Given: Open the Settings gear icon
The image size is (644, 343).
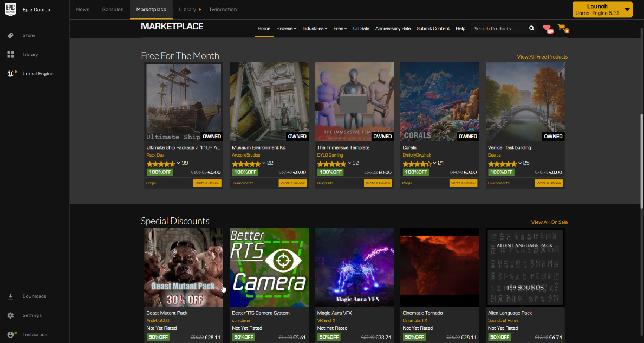Looking at the screenshot, I should [10, 315].
